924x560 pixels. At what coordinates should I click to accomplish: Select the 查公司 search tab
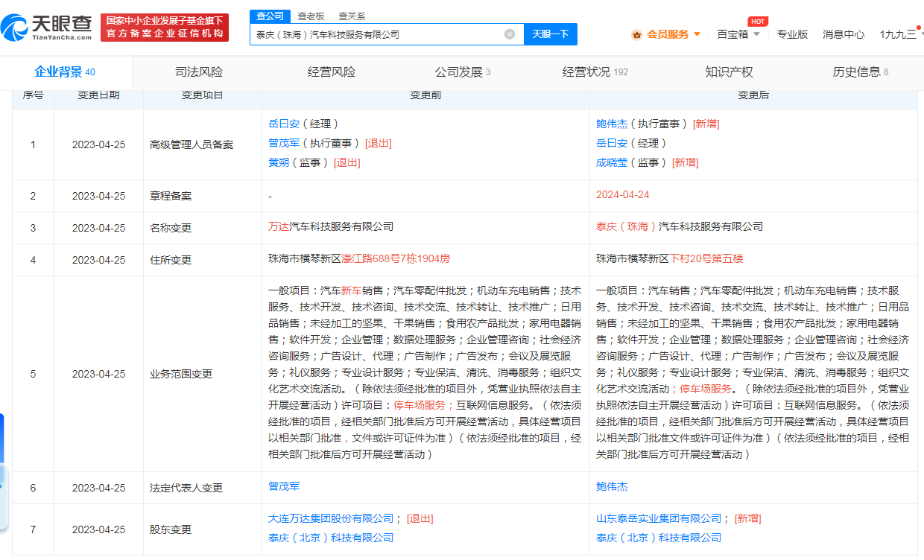(270, 16)
